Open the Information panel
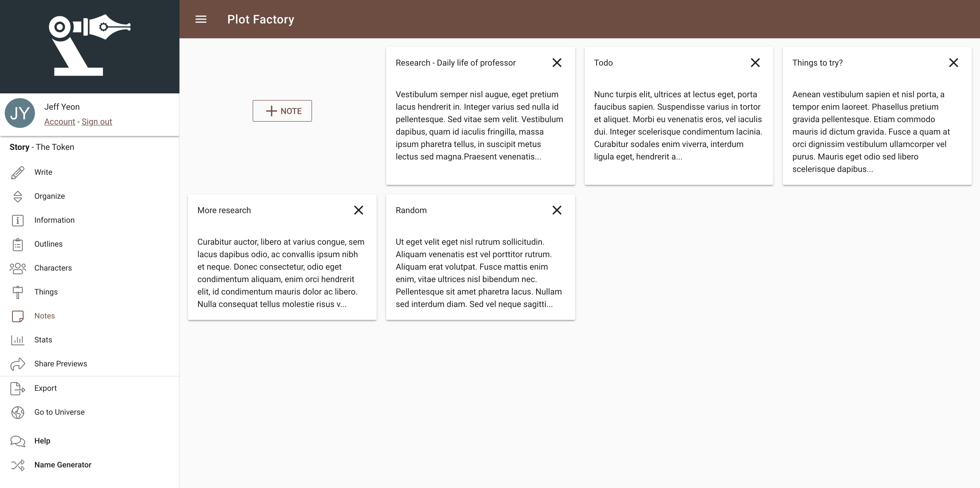This screenshot has width=980, height=488. pyautogui.click(x=54, y=220)
